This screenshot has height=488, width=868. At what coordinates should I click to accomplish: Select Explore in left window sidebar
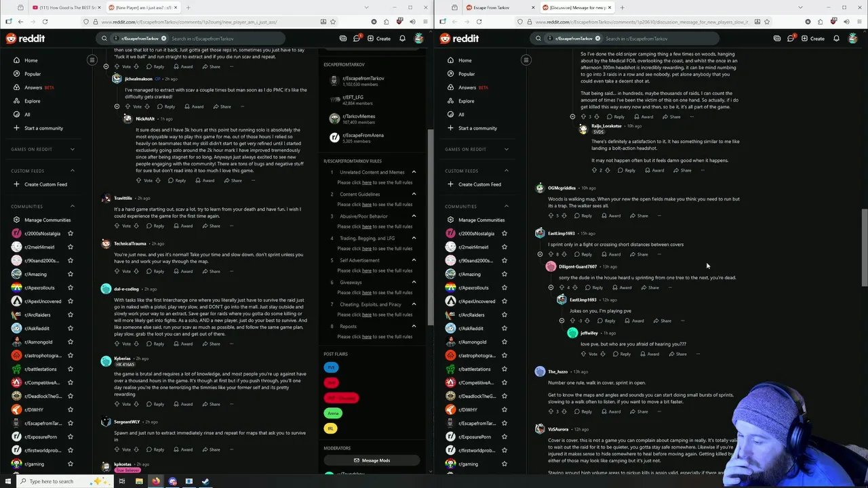(32, 101)
